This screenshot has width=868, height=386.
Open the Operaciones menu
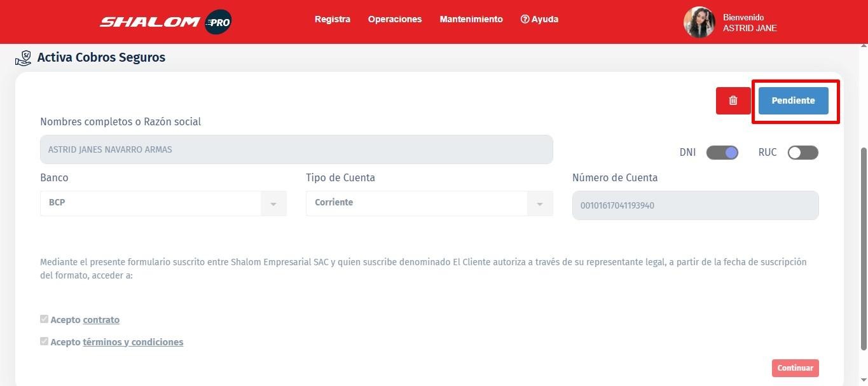coord(394,19)
